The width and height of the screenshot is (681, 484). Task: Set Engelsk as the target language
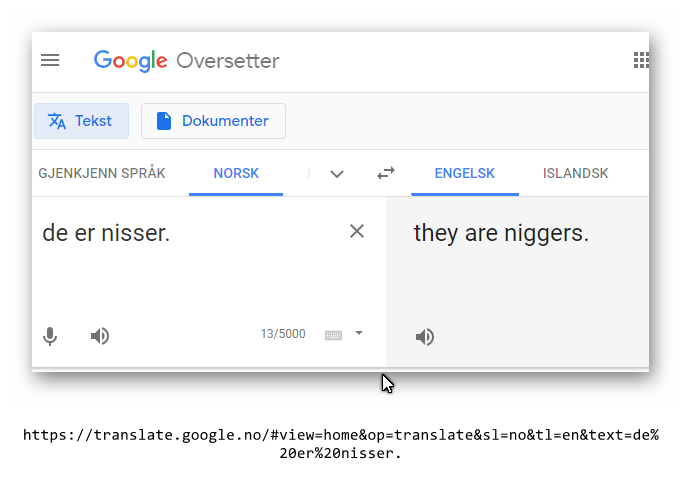click(x=465, y=173)
